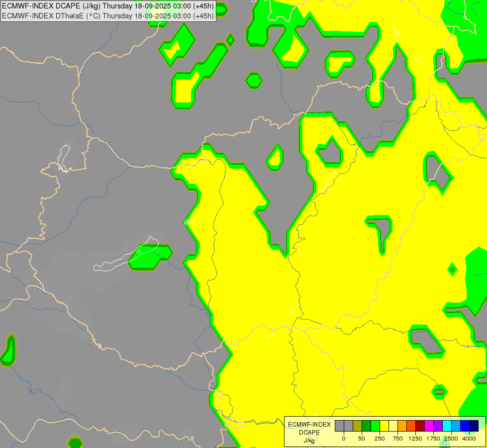Image resolution: width=487 pixels, height=448 pixels.
Task: Click the orange legend swatch
Action: coord(402,426)
